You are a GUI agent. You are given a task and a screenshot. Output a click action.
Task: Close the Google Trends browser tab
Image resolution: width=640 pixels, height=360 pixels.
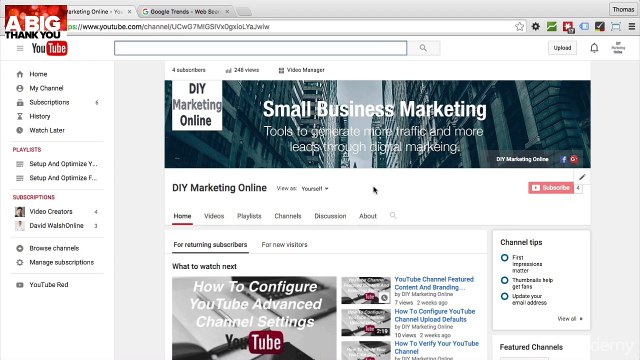point(227,12)
